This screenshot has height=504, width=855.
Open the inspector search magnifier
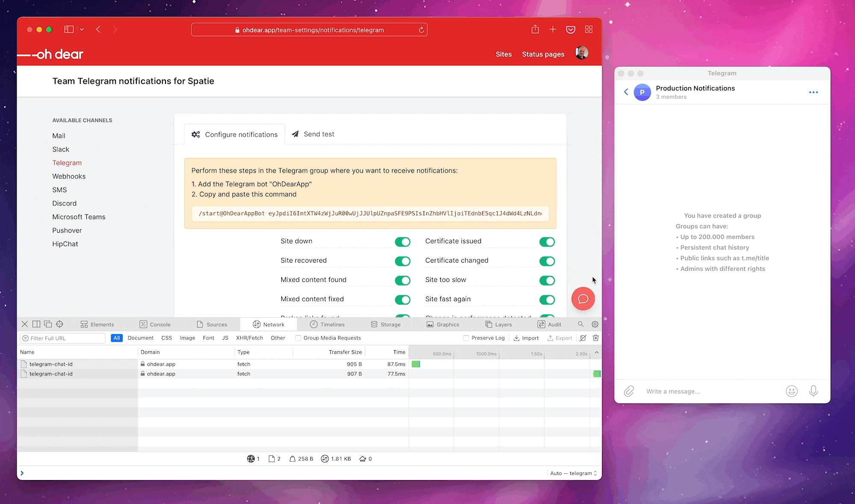(x=581, y=324)
